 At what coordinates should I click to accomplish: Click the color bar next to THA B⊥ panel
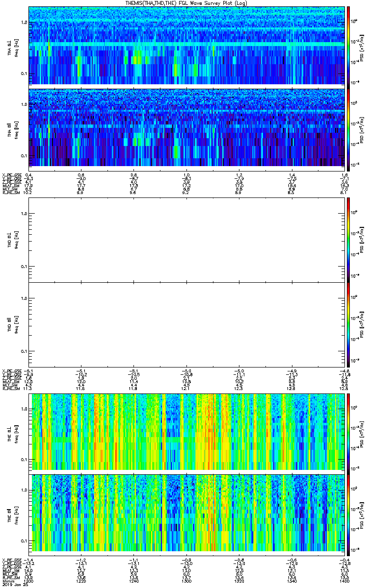[348, 46]
